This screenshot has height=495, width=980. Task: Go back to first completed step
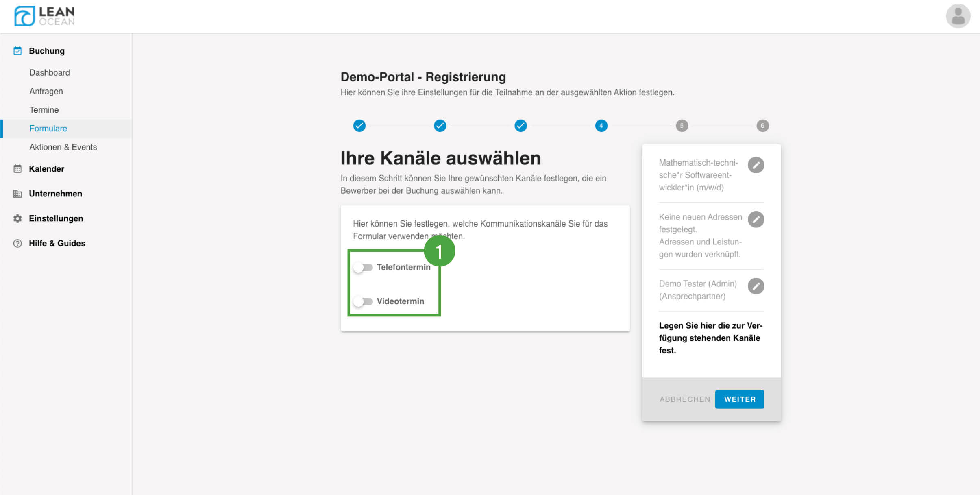pyautogui.click(x=359, y=126)
